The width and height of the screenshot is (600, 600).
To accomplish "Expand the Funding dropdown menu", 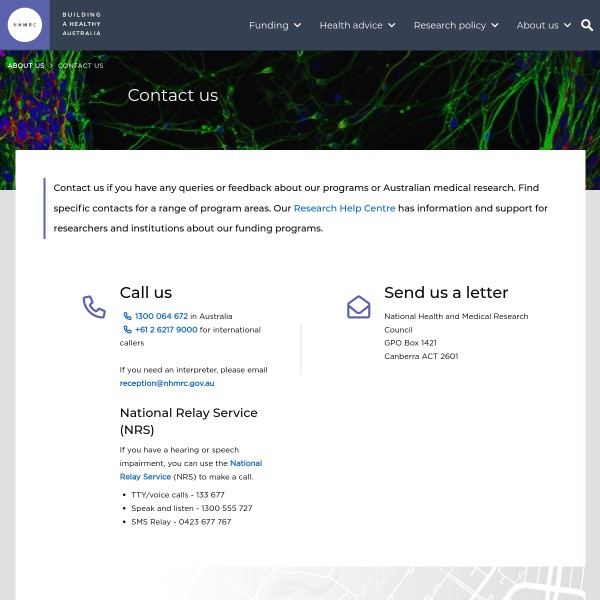I will click(x=275, y=25).
